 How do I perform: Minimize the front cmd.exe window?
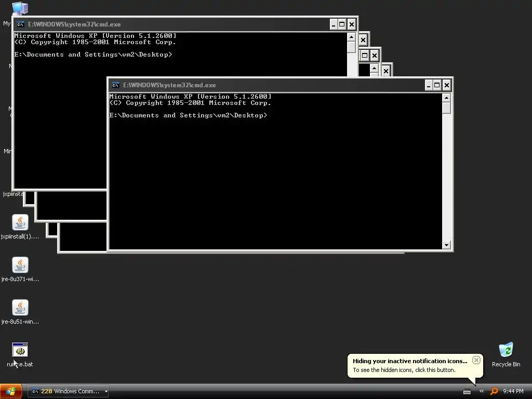click(429, 85)
